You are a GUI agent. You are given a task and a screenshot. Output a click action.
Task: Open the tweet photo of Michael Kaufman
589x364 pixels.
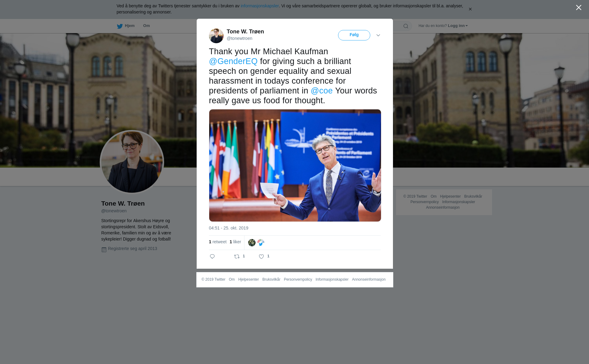[x=295, y=165]
